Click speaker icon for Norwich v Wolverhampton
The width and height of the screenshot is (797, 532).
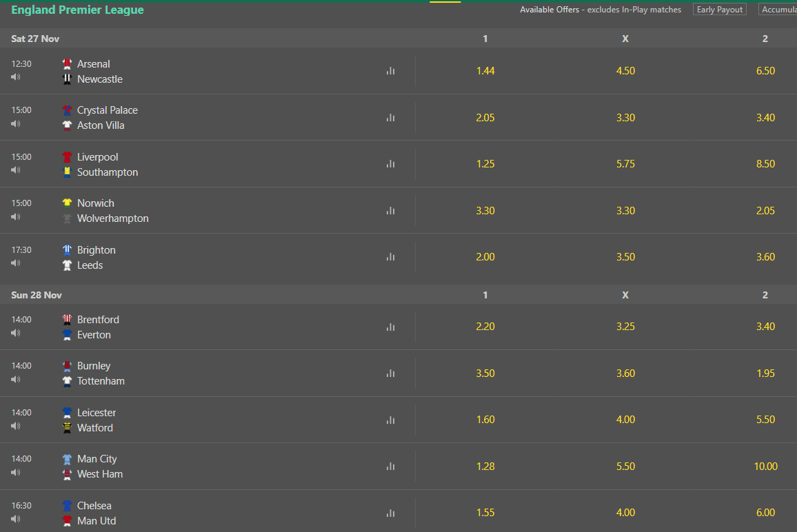coord(16,217)
